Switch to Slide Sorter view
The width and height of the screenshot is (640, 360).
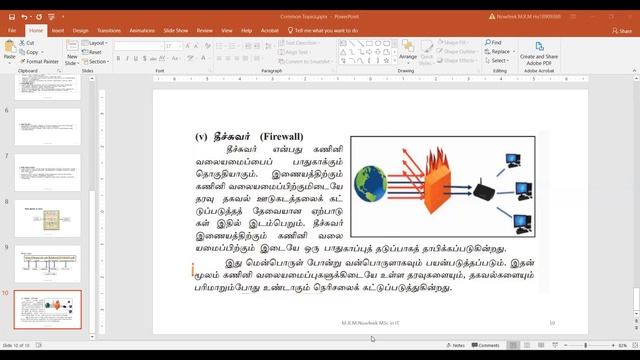527,345
